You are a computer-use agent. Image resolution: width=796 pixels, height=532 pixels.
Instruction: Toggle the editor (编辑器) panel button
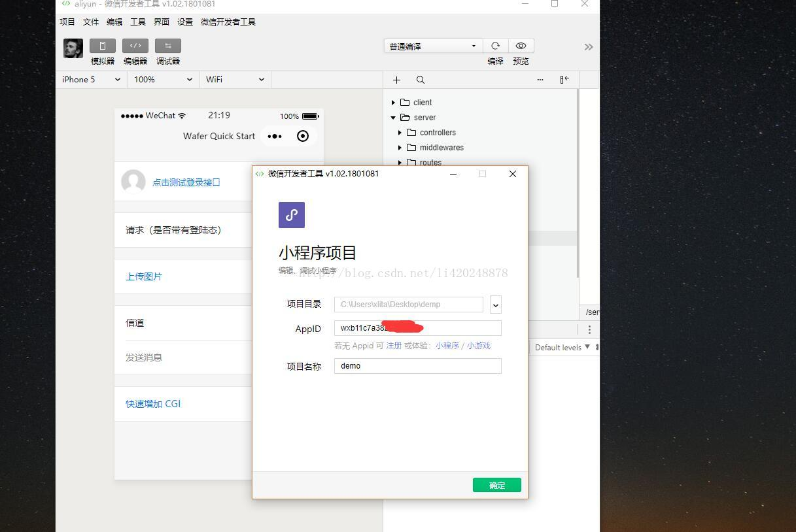click(135, 46)
